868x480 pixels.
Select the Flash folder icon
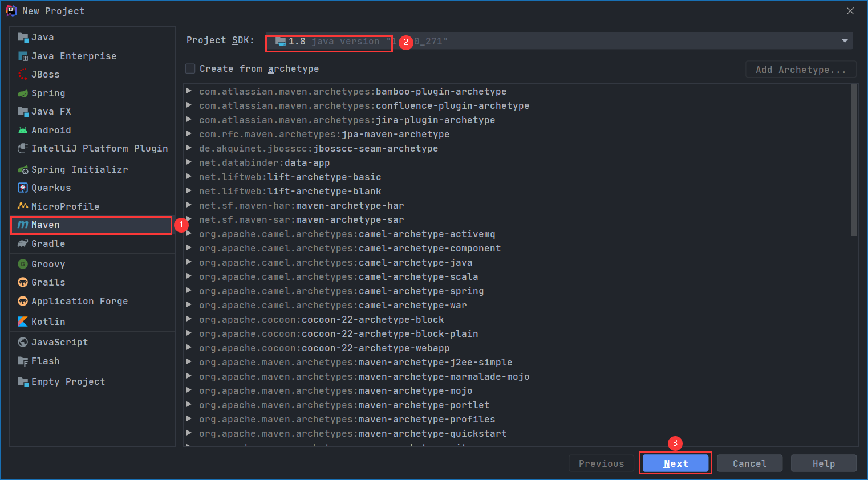pos(23,361)
